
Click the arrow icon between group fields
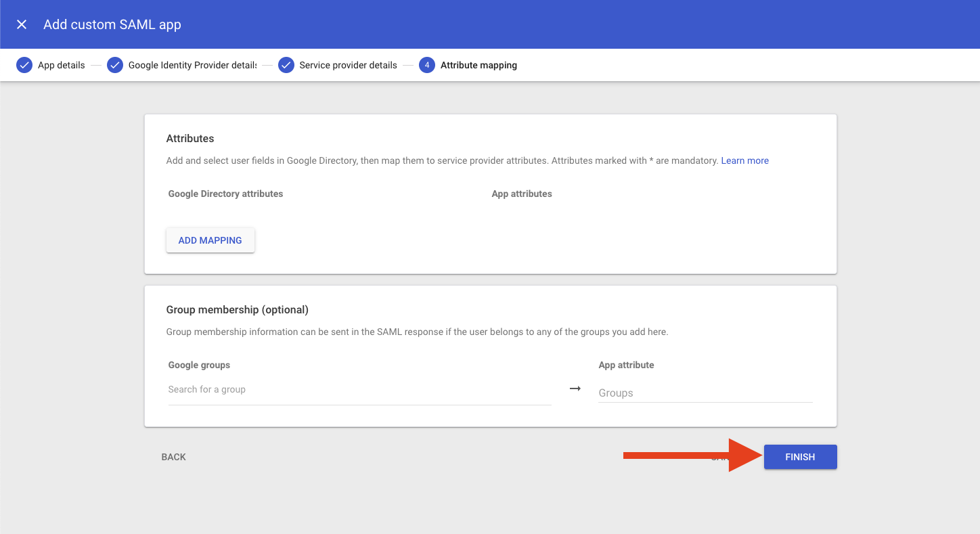coord(575,388)
